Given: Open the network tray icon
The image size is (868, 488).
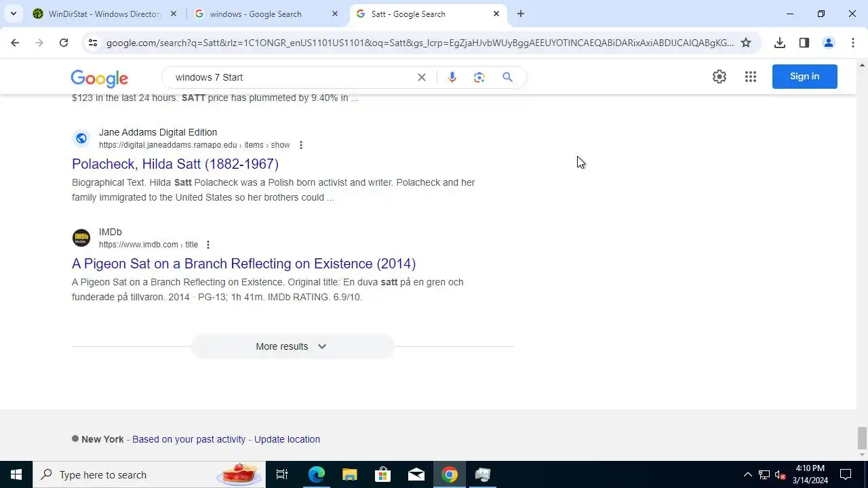Looking at the screenshot, I should [764, 474].
